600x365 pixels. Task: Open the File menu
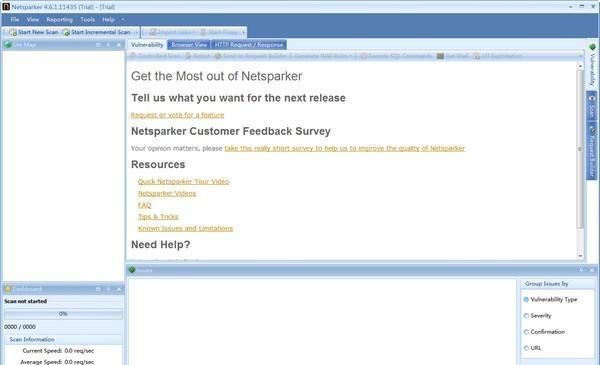point(15,19)
